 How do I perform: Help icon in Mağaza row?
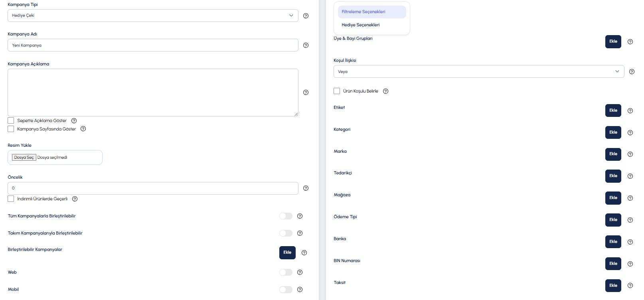click(x=630, y=198)
